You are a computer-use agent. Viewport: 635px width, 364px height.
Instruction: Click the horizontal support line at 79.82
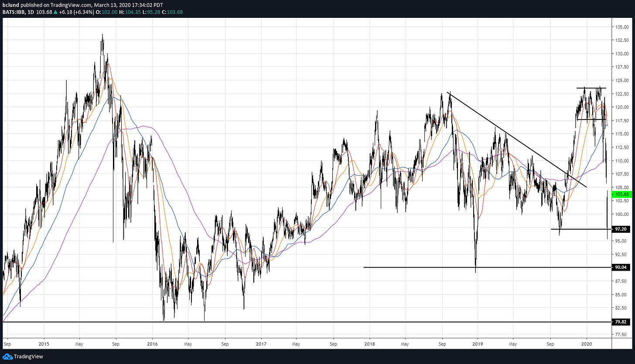click(305, 322)
